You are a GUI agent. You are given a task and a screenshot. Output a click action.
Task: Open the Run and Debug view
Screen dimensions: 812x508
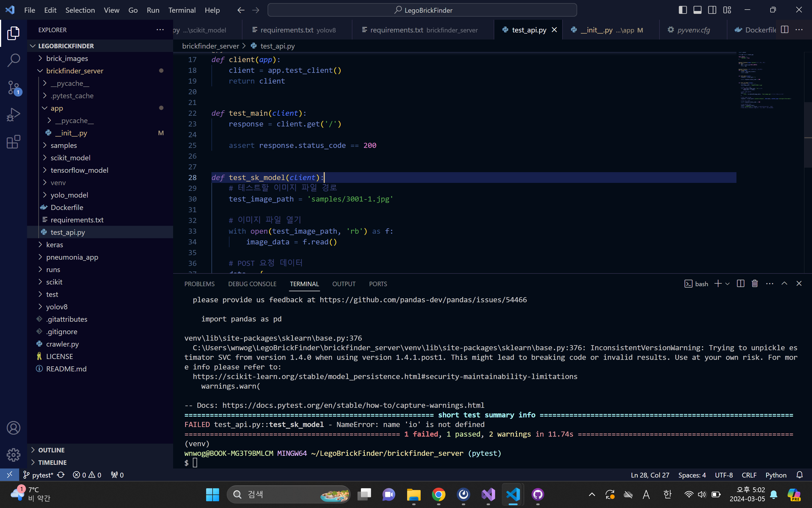pyautogui.click(x=14, y=115)
